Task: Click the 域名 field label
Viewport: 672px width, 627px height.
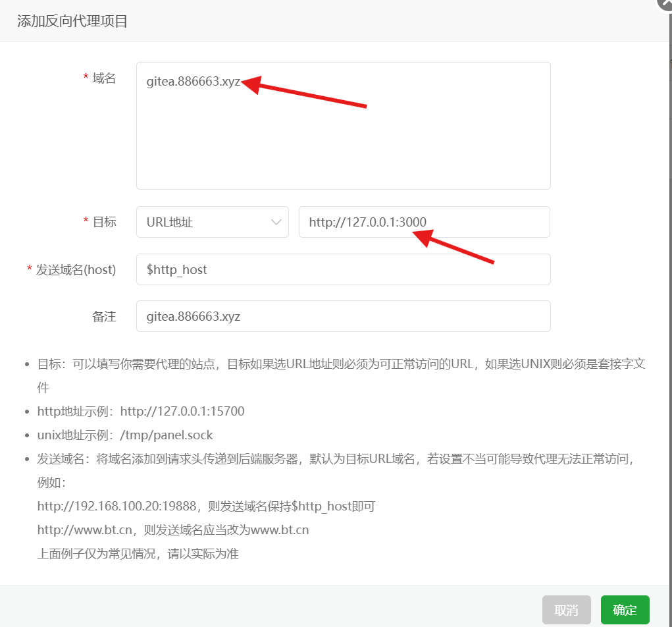Action: [104, 78]
